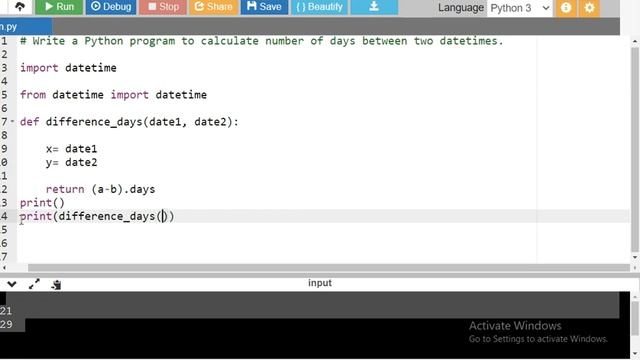The height and width of the screenshot is (360, 640).
Task: Beautify the code formatting
Action: tap(319, 7)
